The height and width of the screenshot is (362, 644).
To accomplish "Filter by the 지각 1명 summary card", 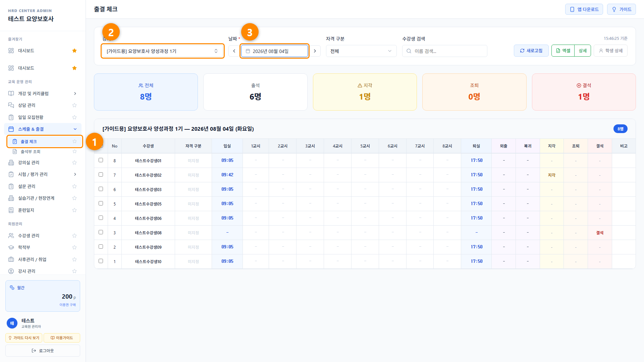I will [365, 92].
